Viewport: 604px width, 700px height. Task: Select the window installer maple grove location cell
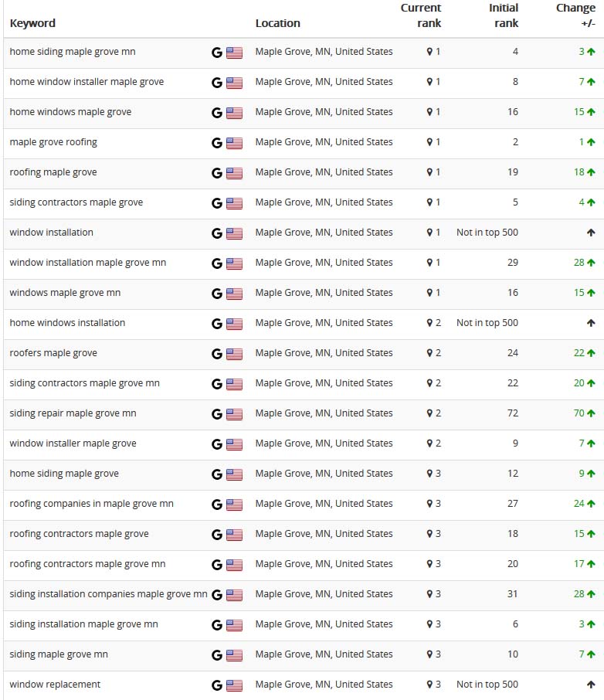click(x=324, y=443)
